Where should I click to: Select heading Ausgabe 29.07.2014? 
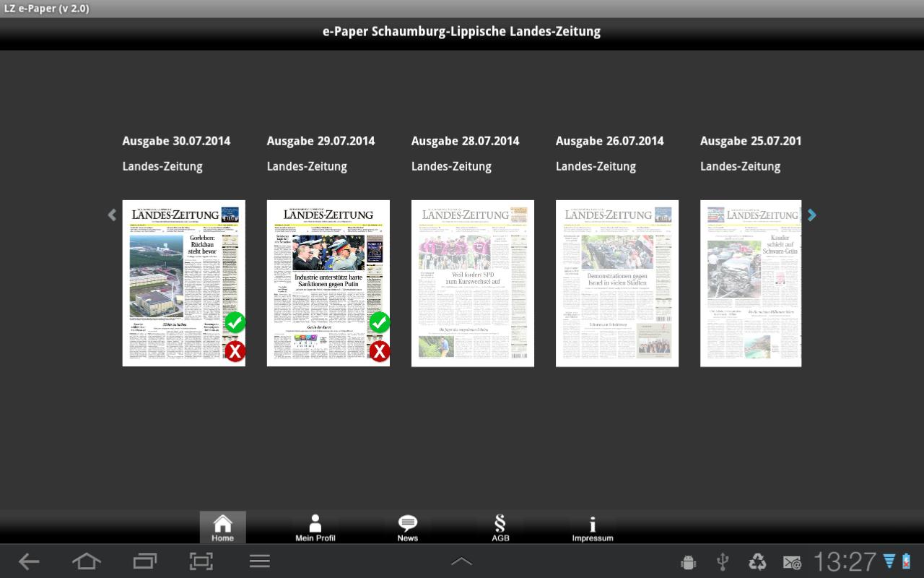pyautogui.click(x=321, y=141)
